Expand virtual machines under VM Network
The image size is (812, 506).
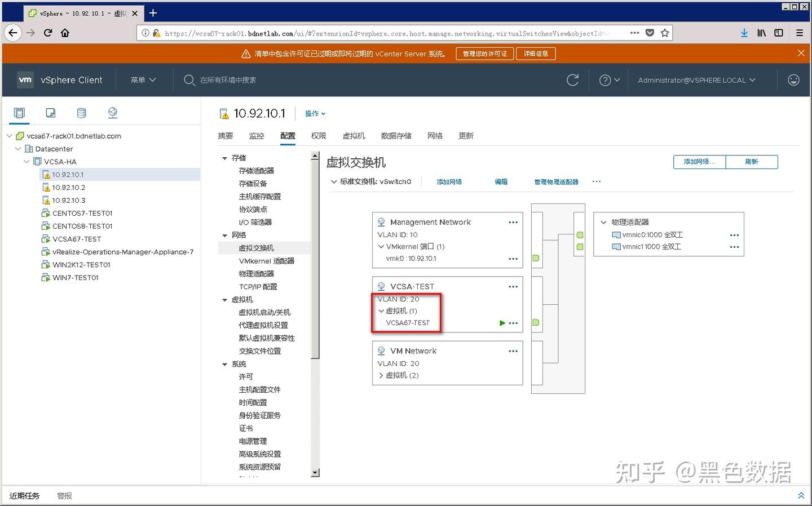coord(381,375)
